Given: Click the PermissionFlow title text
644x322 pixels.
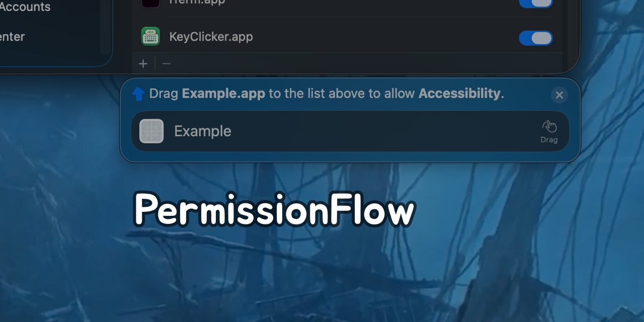Looking at the screenshot, I should coord(273,209).
